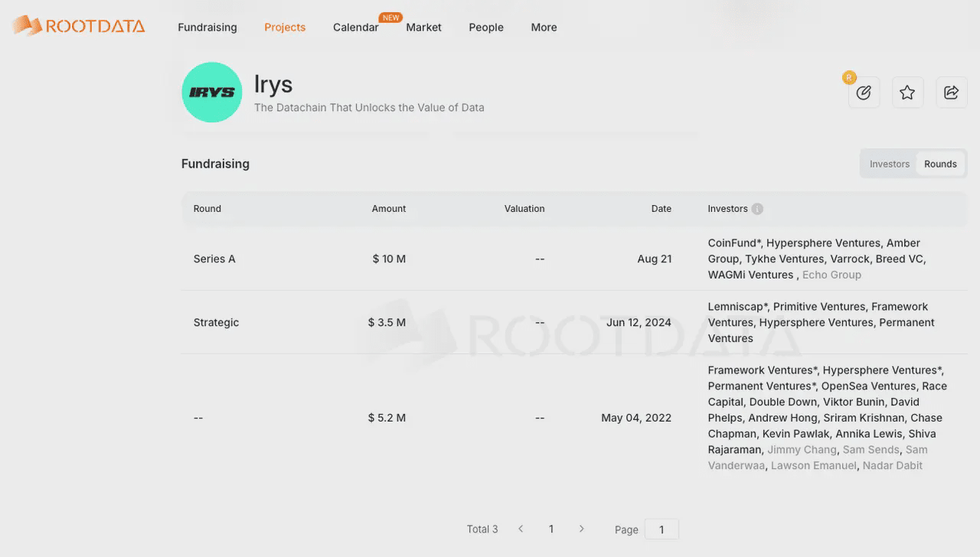Open the People menu
The height and width of the screenshot is (557, 980).
486,27
